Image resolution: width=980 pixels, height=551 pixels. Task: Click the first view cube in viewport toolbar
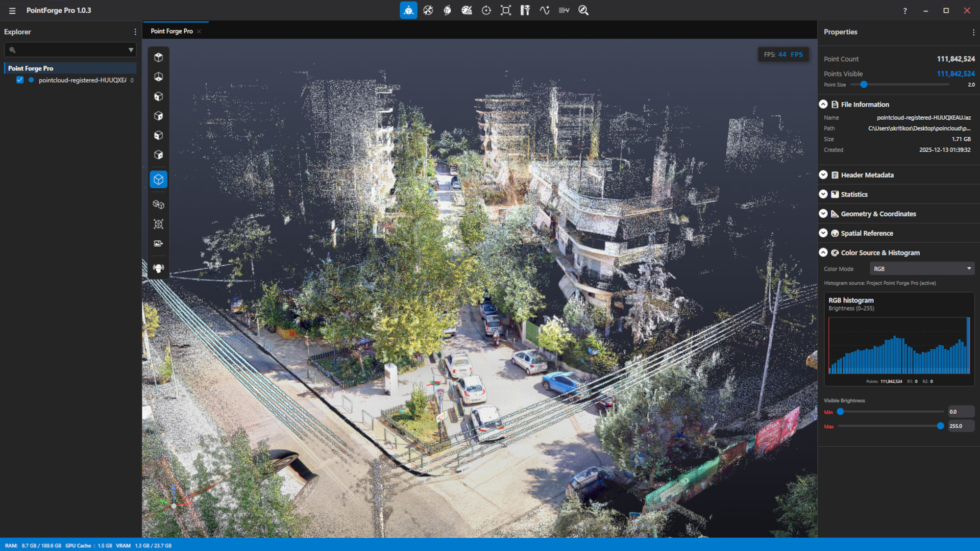click(x=159, y=58)
